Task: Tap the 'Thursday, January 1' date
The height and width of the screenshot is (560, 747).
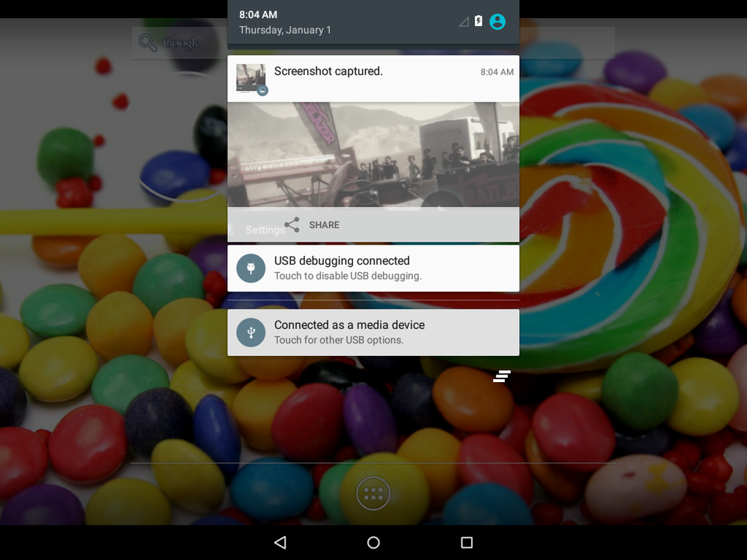Action: (x=285, y=30)
